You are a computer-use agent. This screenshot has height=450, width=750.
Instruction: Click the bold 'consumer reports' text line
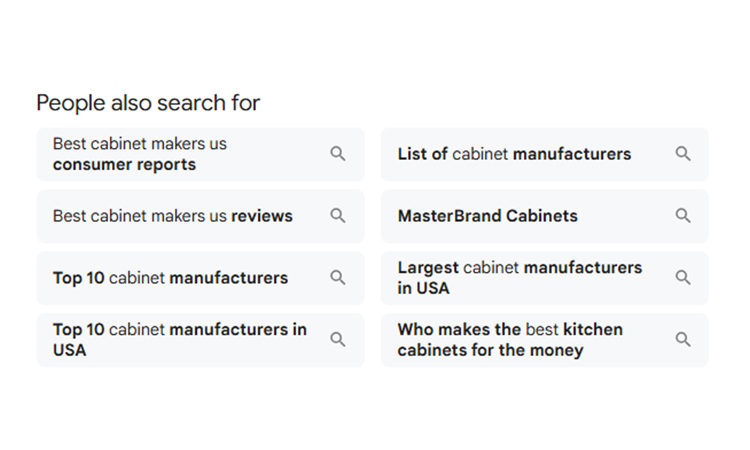pyautogui.click(x=124, y=165)
